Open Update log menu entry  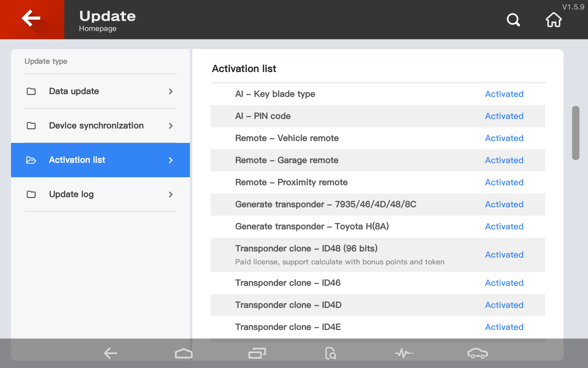point(71,194)
